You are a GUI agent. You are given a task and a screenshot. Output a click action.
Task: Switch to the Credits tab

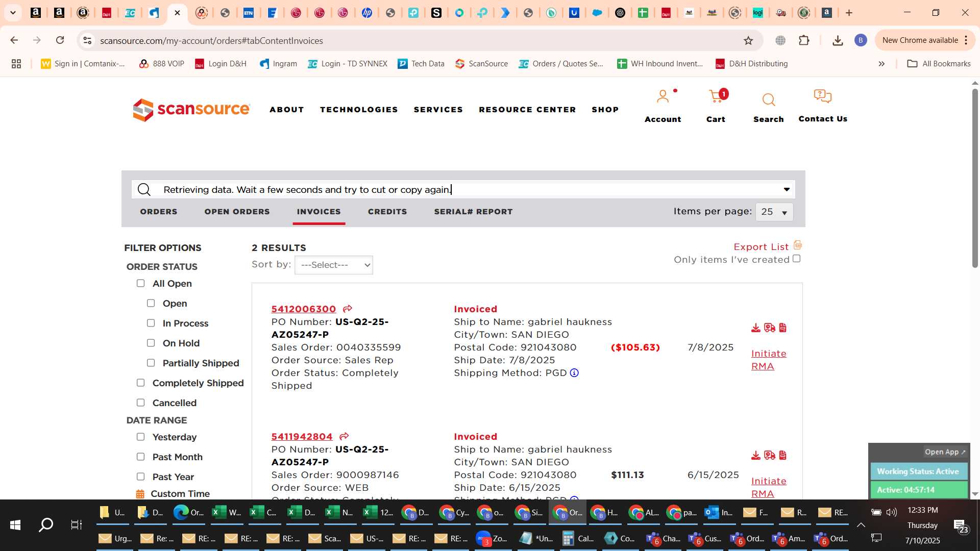(387, 212)
